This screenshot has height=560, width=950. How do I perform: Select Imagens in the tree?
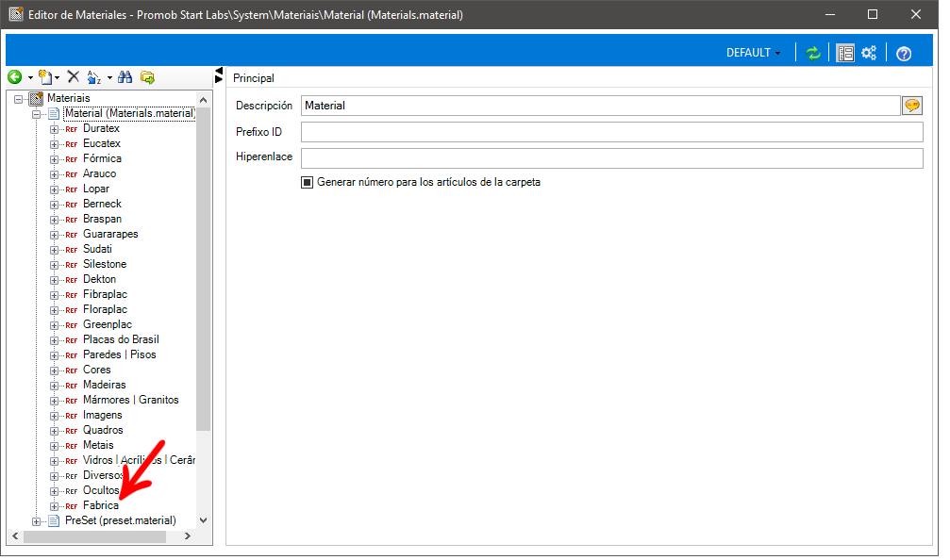pos(103,416)
